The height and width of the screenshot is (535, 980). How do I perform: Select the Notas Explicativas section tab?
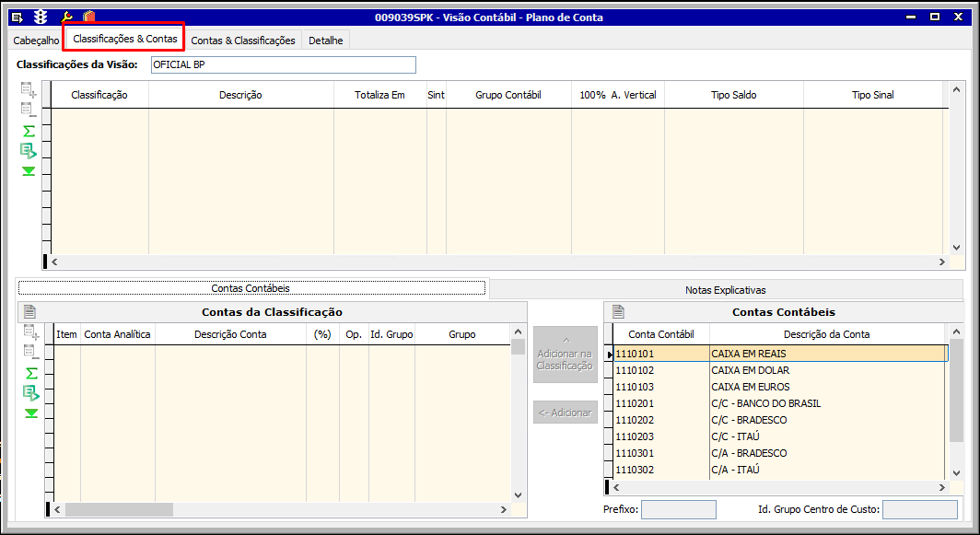(x=725, y=290)
